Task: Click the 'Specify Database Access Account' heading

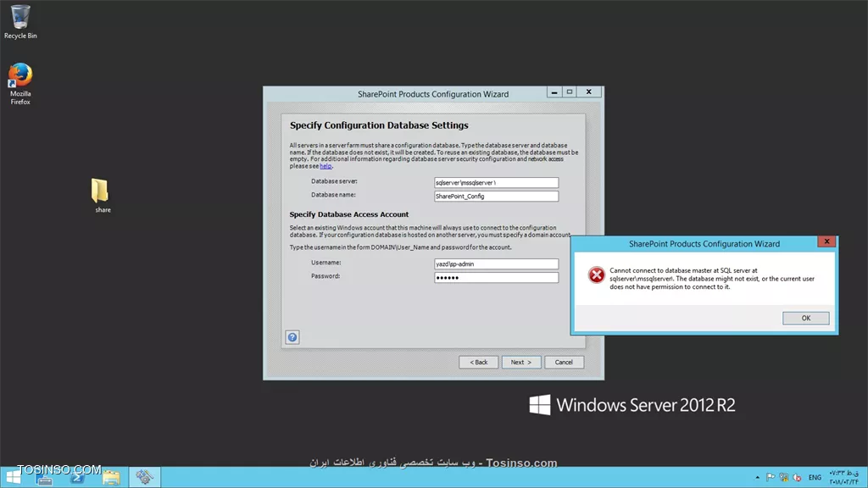Action: tap(348, 214)
